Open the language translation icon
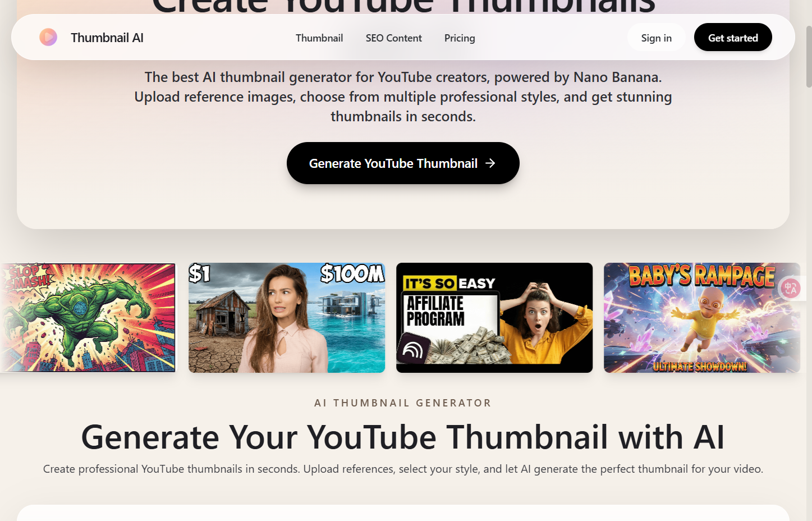812x521 pixels. [791, 288]
